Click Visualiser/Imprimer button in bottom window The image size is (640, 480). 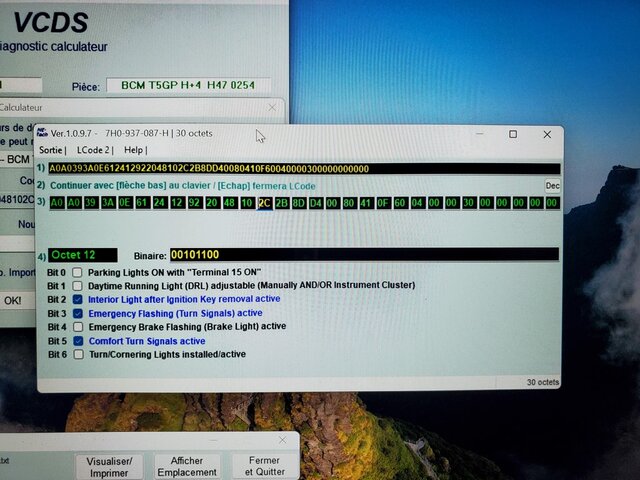coord(109,467)
